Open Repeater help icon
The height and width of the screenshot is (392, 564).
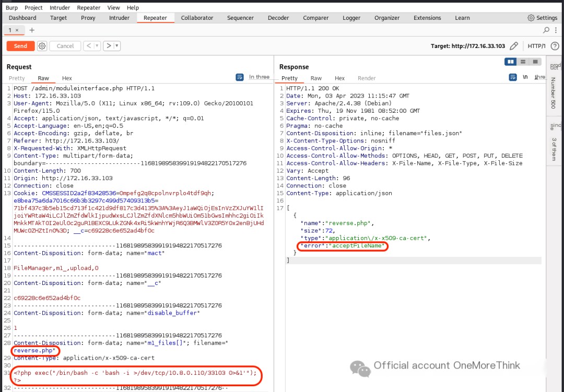tap(555, 46)
